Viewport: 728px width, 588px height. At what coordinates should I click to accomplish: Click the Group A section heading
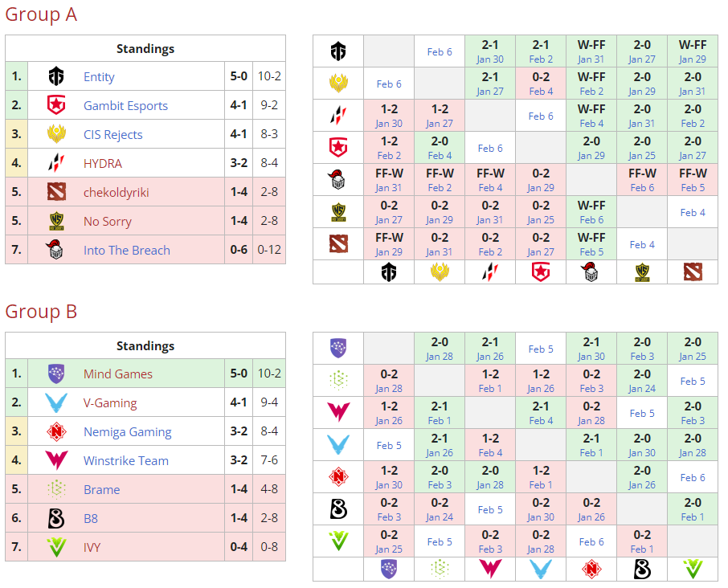click(x=41, y=14)
